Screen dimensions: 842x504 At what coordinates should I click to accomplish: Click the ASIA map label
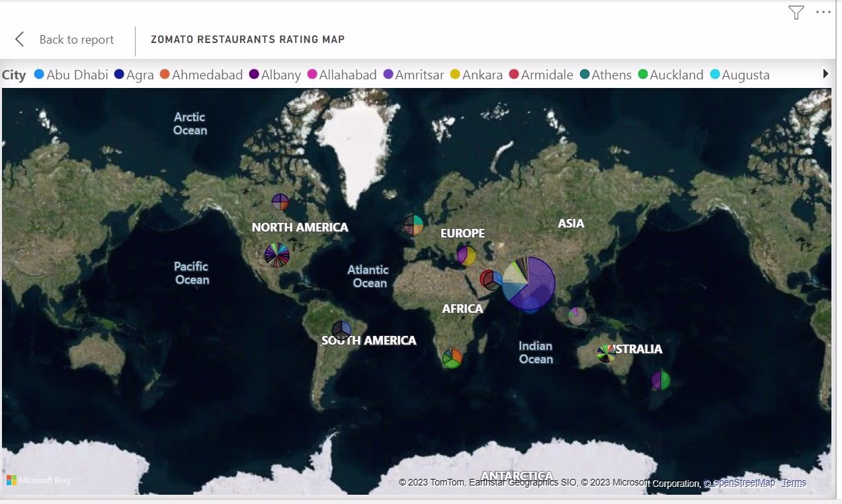coord(571,224)
